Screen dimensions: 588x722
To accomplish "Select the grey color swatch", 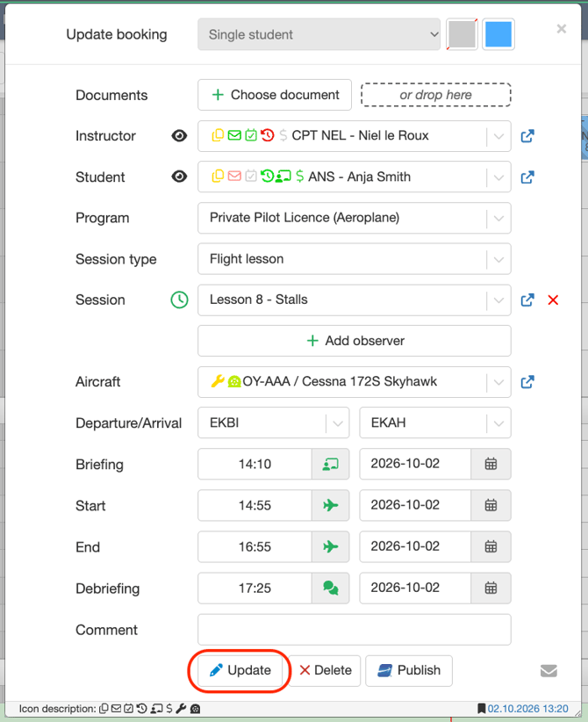I will click(462, 34).
